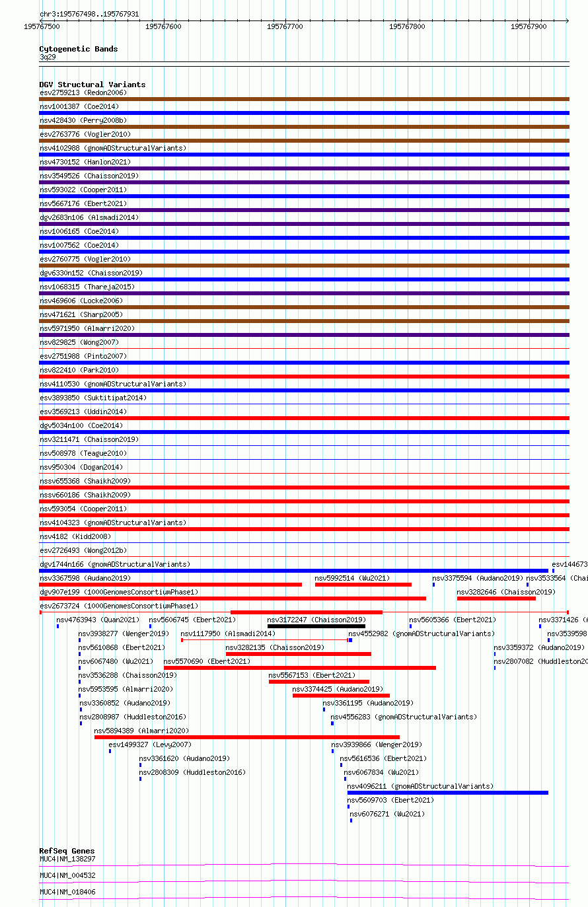Select esv1499327 (Levy2007) variant
The height and width of the screenshot is (907, 588).
pos(151,744)
